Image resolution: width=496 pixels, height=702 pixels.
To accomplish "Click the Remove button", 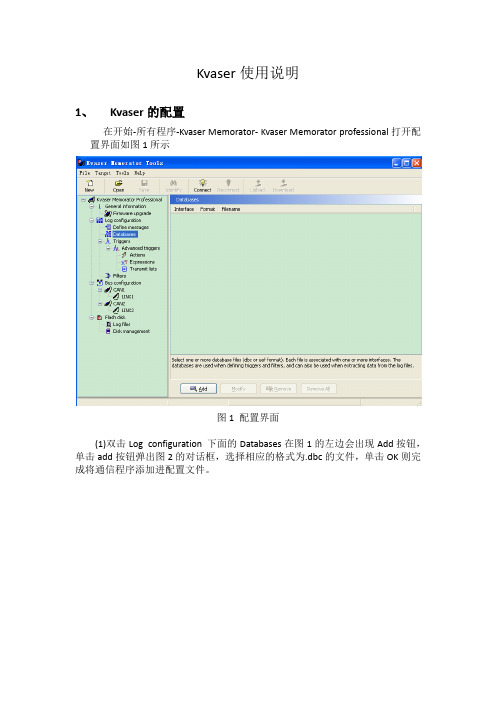I will click(x=278, y=389).
